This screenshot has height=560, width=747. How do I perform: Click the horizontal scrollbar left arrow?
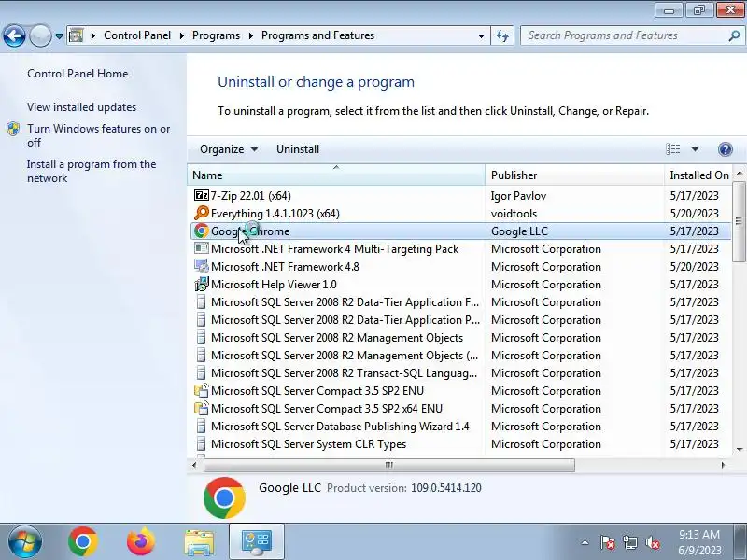pyautogui.click(x=194, y=465)
